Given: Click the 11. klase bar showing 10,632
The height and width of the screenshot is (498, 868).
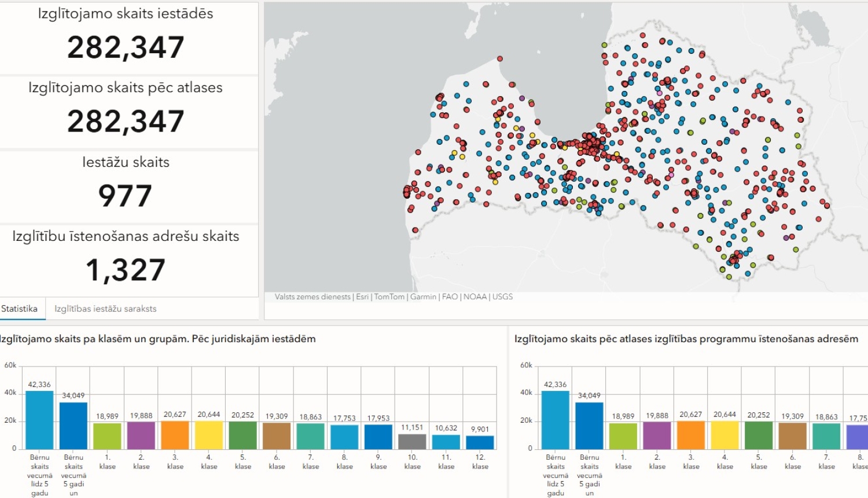Looking at the screenshot, I should [x=446, y=442].
